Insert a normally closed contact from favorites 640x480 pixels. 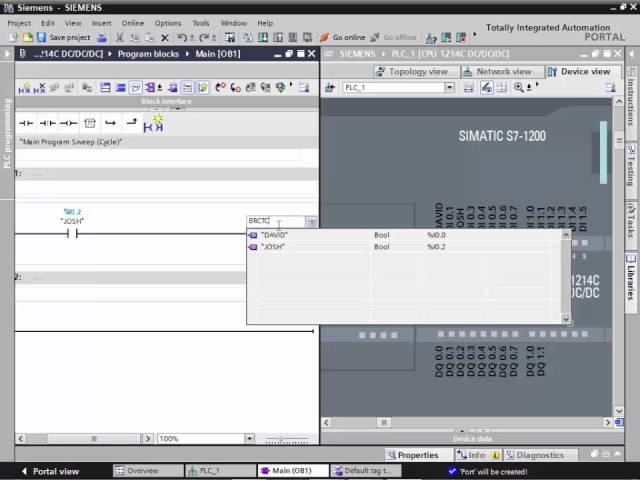pyautogui.click(x=48, y=123)
